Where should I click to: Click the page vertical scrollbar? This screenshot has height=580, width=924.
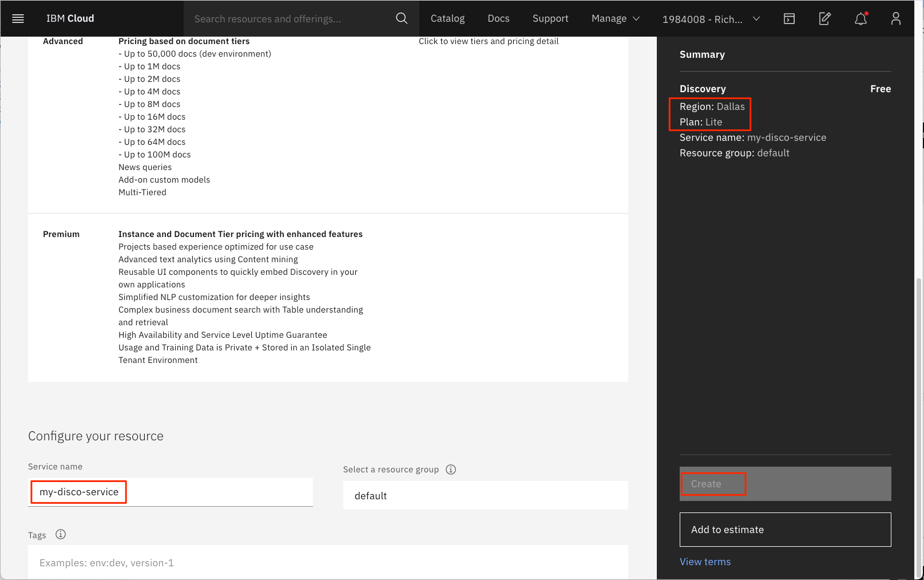(x=919, y=427)
